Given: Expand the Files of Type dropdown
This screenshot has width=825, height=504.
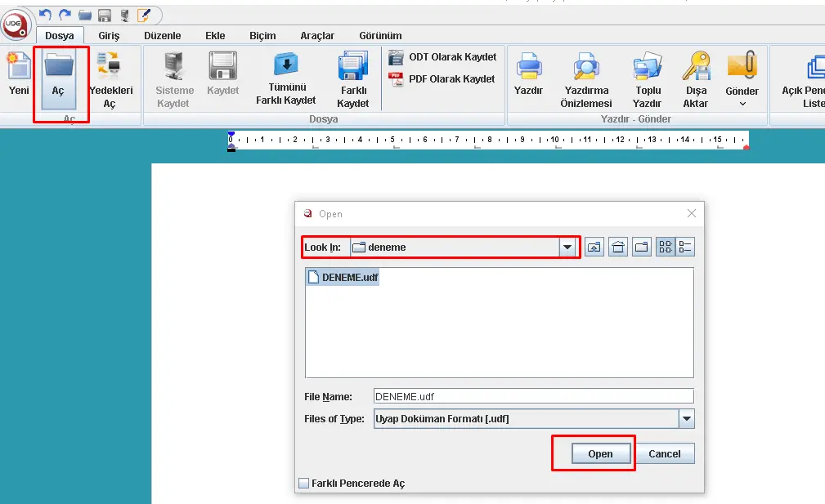Looking at the screenshot, I should coord(686,419).
